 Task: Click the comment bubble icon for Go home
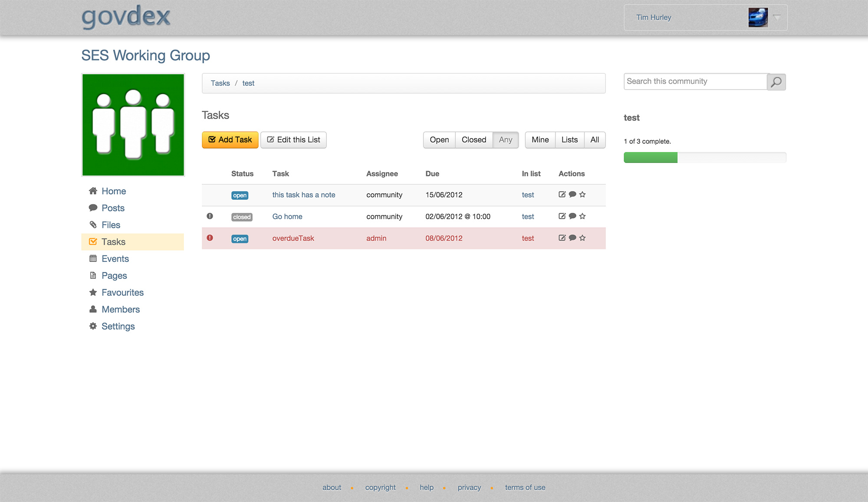572,216
